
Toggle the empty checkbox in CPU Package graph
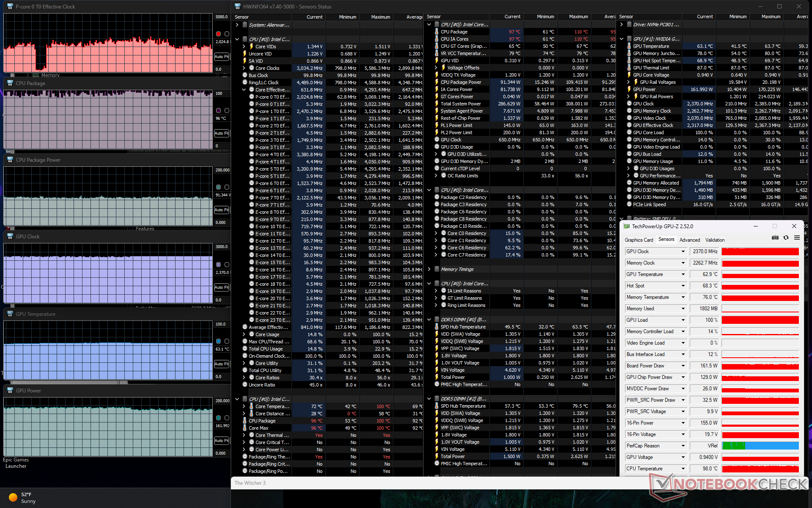(227, 110)
